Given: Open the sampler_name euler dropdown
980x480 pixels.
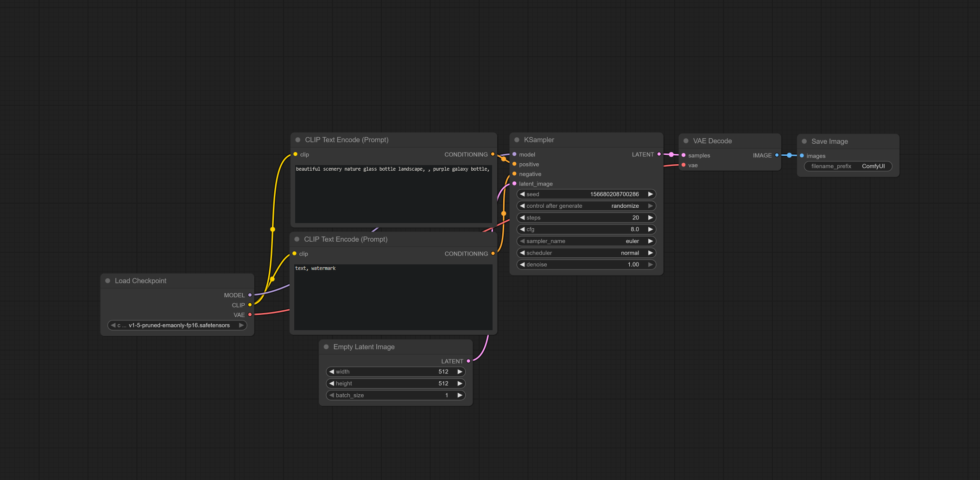Looking at the screenshot, I should click(586, 241).
